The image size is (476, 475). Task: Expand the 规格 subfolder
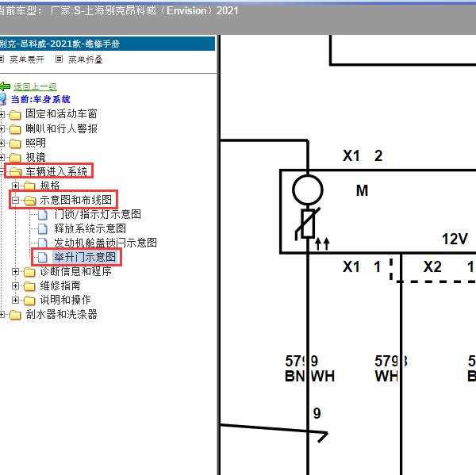click(15, 186)
